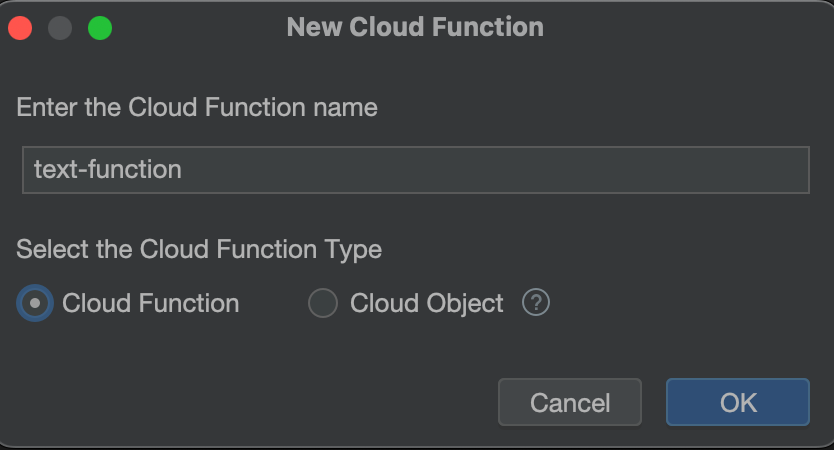This screenshot has width=834, height=450.
Task: Click empty title bar area right of title
Action: pos(686,27)
